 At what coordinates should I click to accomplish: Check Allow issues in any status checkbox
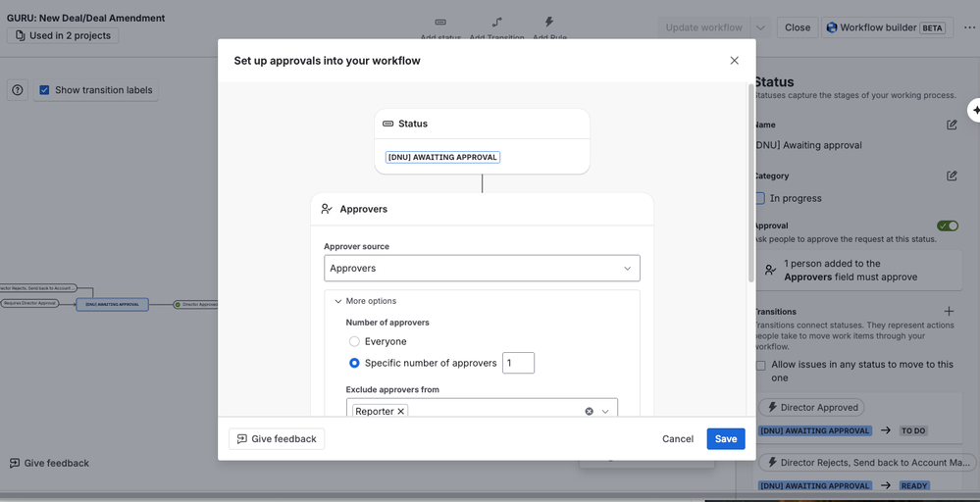pyautogui.click(x=760, y=366)
